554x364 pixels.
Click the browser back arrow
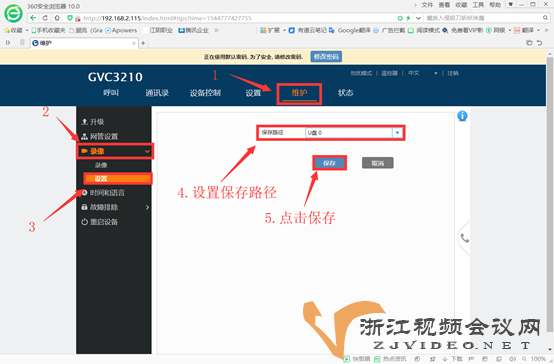click(33, 18)
